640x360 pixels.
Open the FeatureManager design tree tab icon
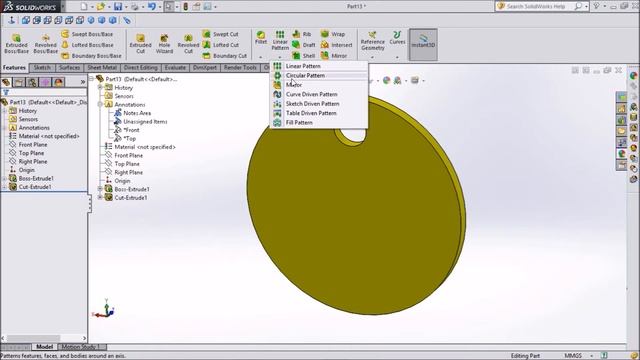pyautogui.click(x=6, y=82)
